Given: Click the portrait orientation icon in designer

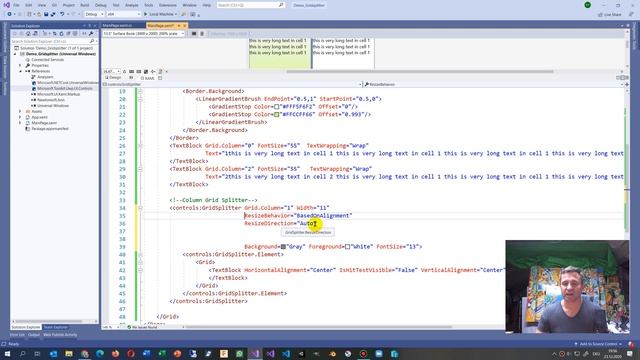Looking at the screenshot, I should coord(202,34).
